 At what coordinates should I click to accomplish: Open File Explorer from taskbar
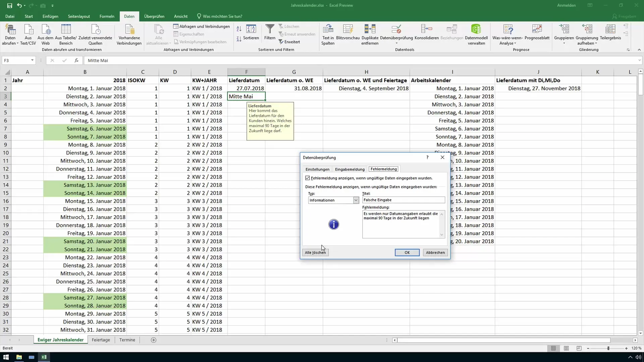coord(19,357)
